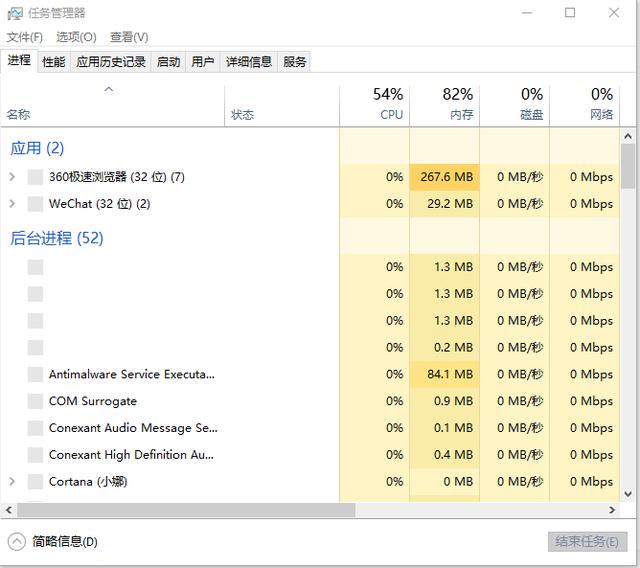
Task: Click the 0.4 MB memory value
Action: click(x=453, y=455)
